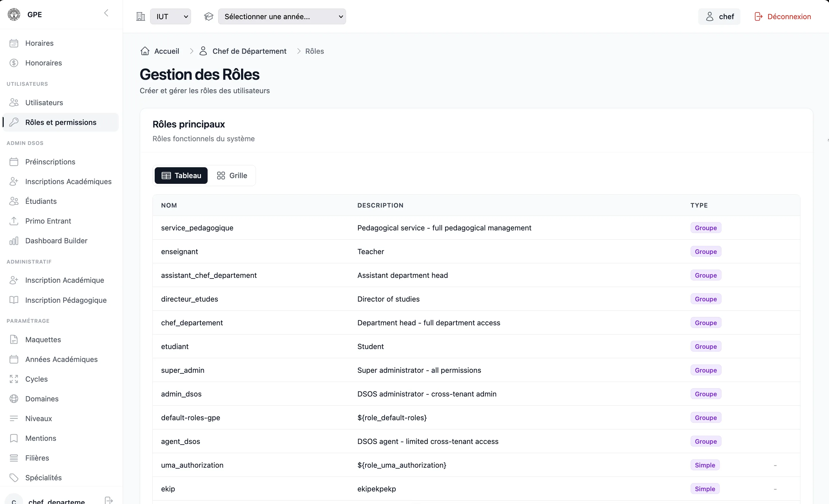Image resolution: width=829 pixels, height=504 pixels.
Task: Open Honoraires via its dollar icon
Action: (x=14, y=63)
